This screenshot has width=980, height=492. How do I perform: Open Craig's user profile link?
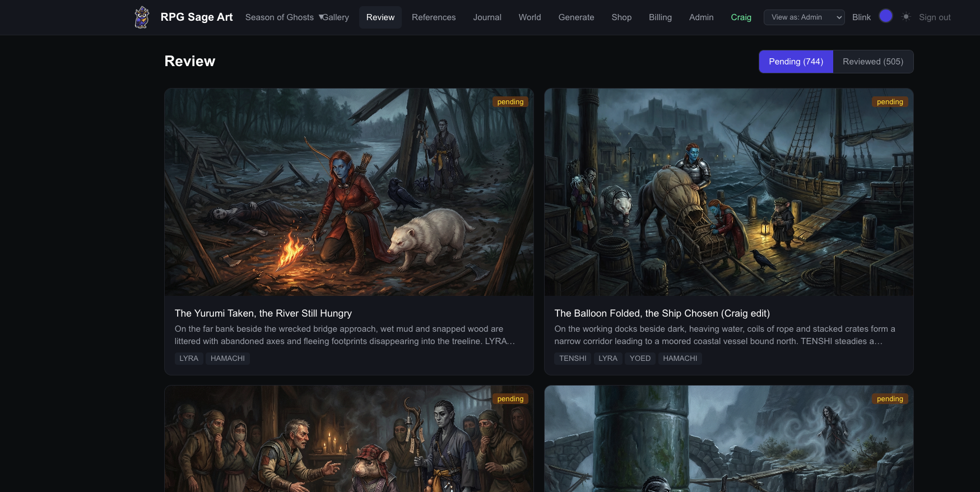tap(741, 17)
